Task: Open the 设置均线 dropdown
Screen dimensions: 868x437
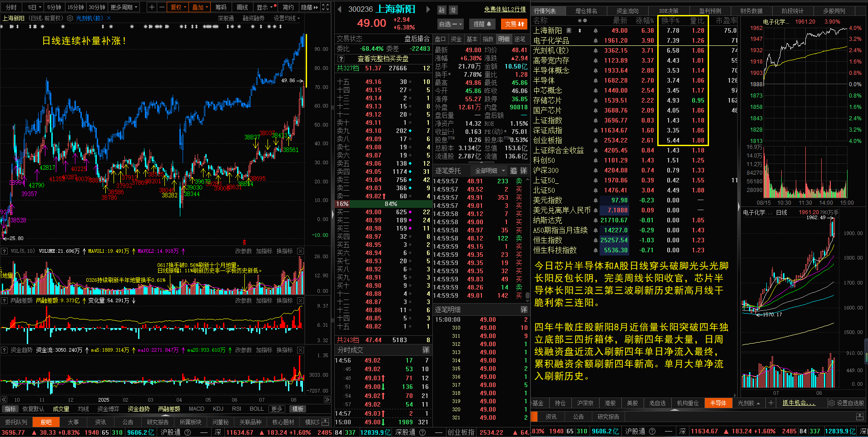Action: click(x=287, y=18)
